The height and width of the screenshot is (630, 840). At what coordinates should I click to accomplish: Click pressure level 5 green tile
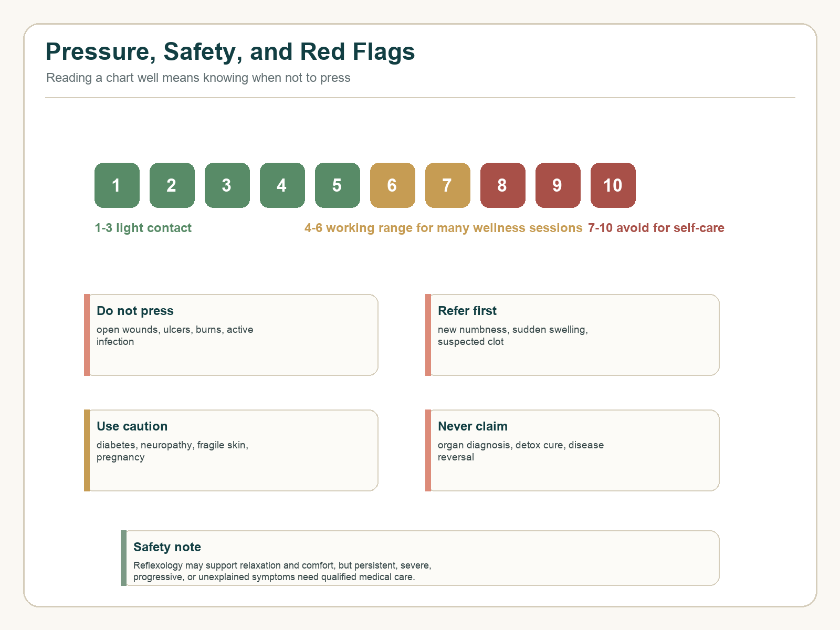[338, 185]
